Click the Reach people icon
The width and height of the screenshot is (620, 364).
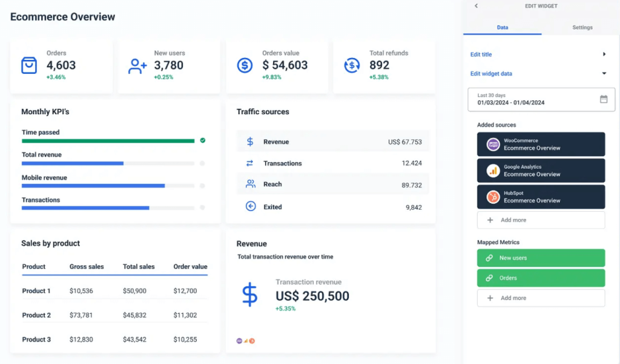pos(250,184)
